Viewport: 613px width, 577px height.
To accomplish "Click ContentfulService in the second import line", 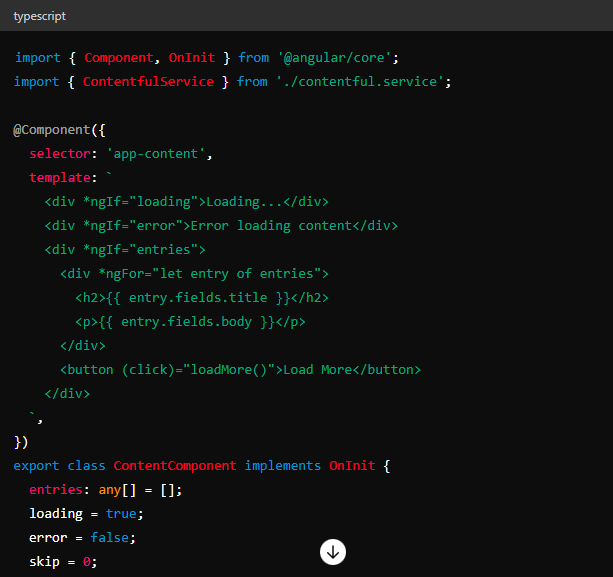I will click(148, 81).
